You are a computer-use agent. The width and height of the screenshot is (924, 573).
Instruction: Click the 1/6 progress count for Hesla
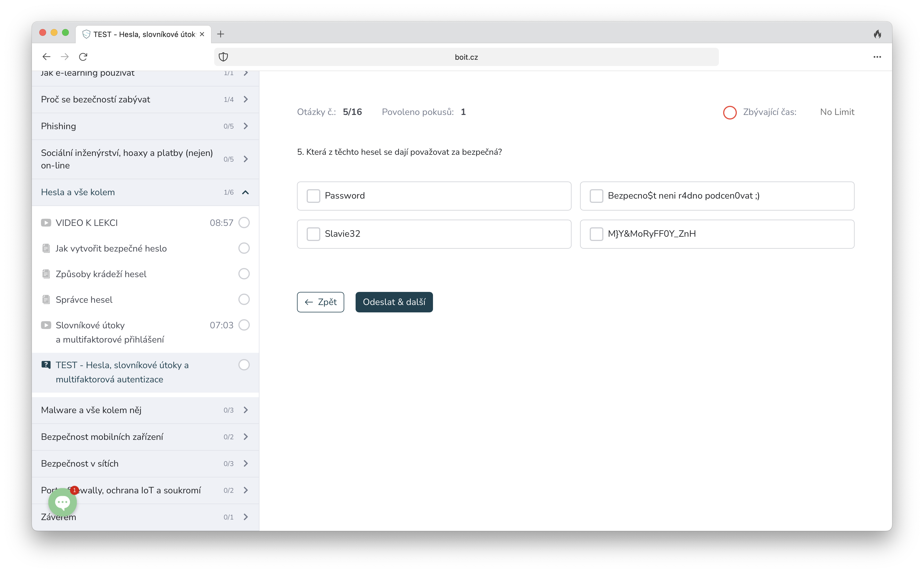click(228, 192)
